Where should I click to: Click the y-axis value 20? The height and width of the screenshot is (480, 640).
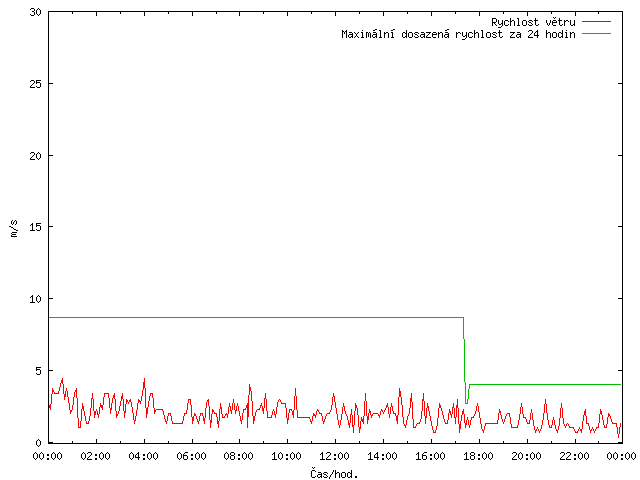tap(36, 156)
